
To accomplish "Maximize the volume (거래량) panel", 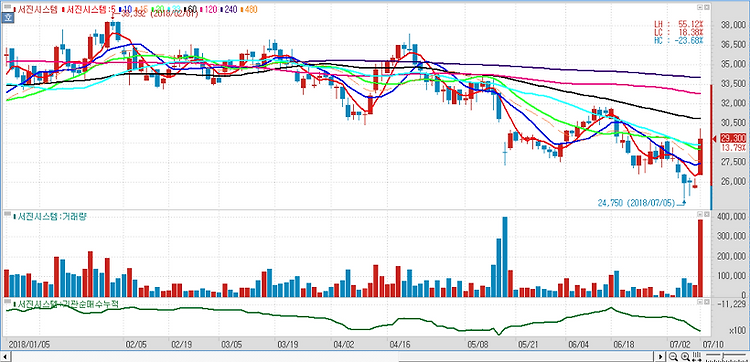I will click(706, 215).
